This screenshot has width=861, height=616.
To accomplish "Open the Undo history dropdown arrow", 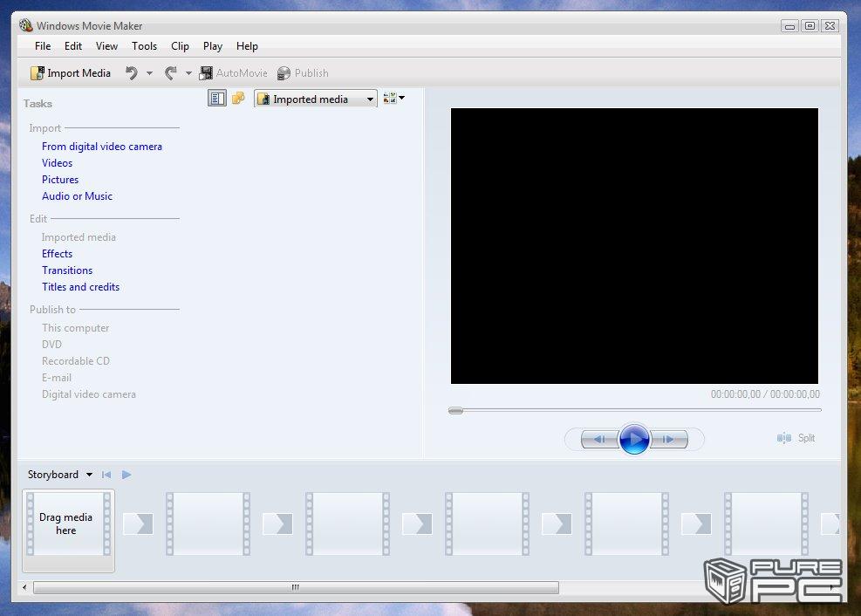I will tap(149, 73).
